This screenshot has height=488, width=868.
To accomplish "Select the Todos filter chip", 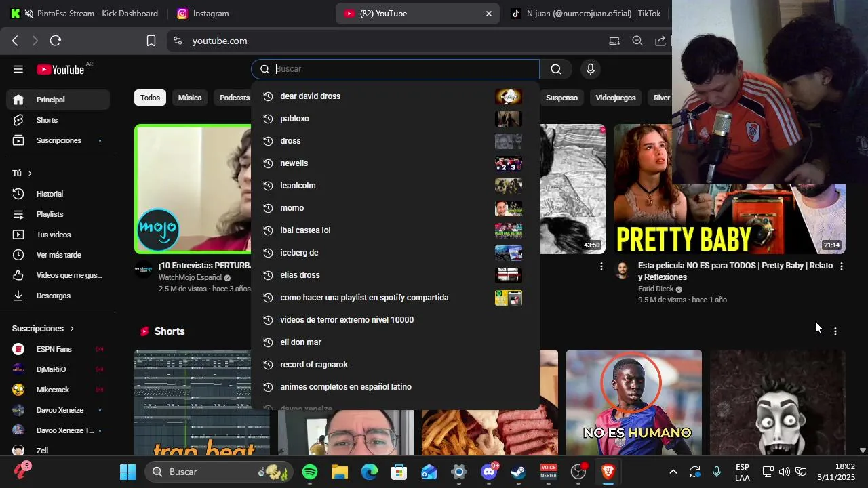I will coord(150,98).
